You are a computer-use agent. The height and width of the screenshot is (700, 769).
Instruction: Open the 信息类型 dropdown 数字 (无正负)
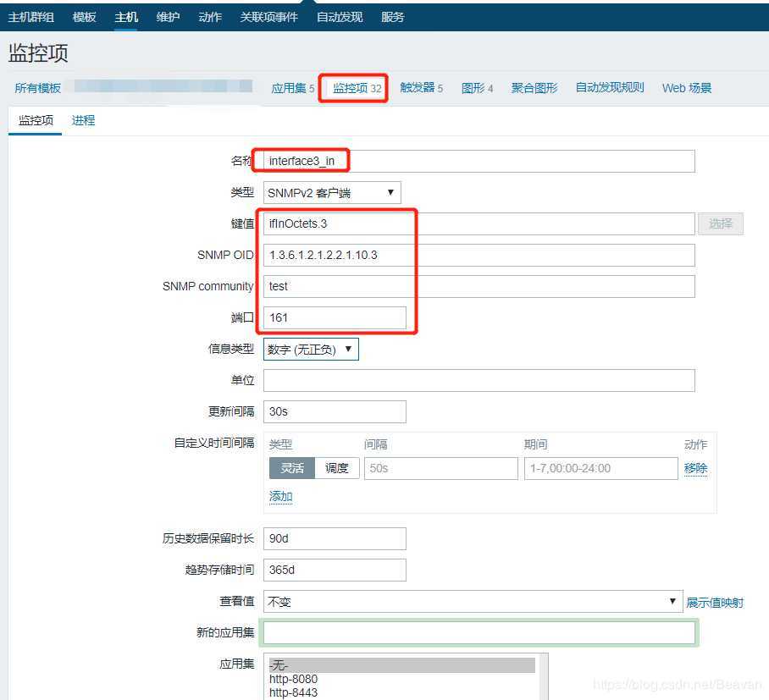311,349
